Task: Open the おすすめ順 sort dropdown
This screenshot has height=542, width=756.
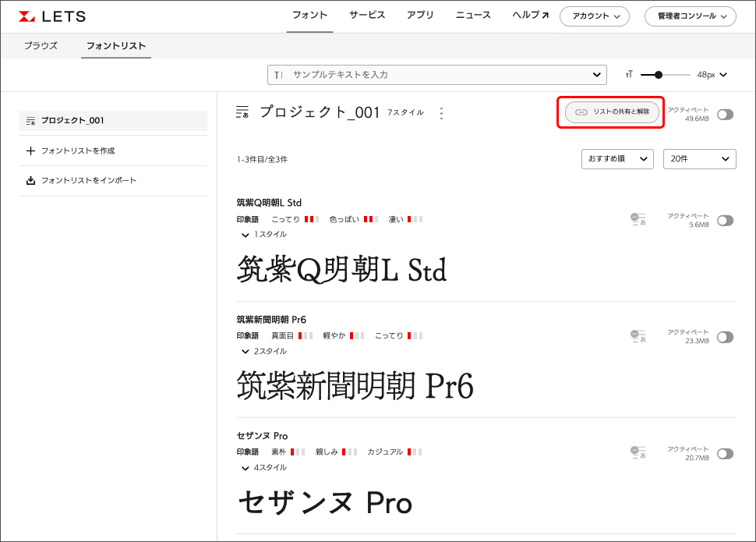Action: 617,159
